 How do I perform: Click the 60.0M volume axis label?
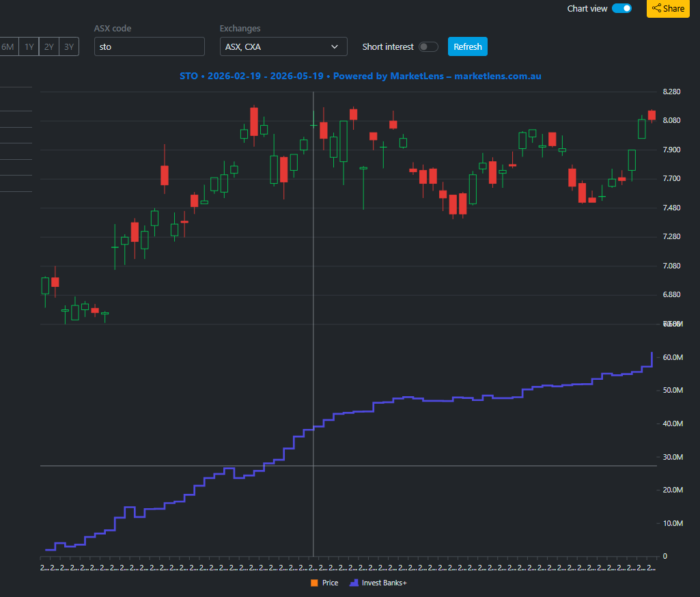click(x=673, y=357)
